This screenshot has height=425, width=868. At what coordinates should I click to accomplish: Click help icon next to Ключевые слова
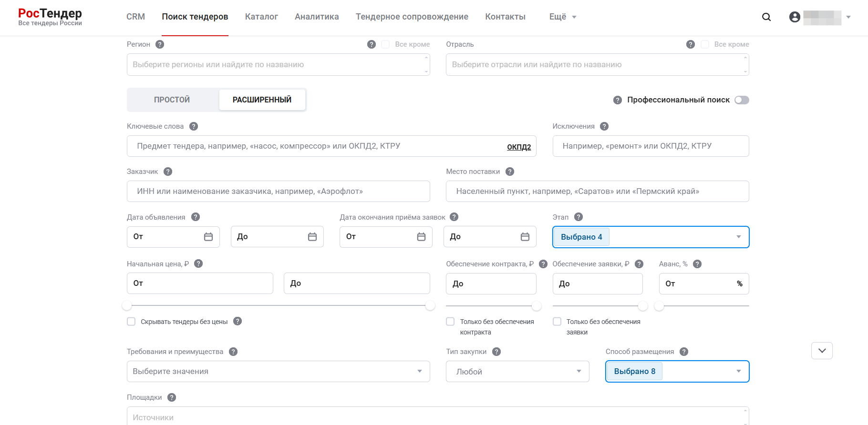(194, 126)
